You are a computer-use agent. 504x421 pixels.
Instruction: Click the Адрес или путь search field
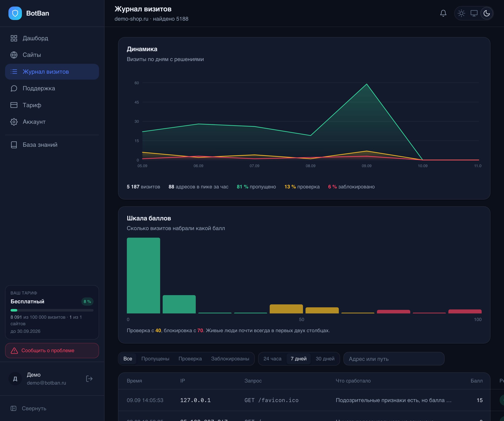click(x=394, y=359)
